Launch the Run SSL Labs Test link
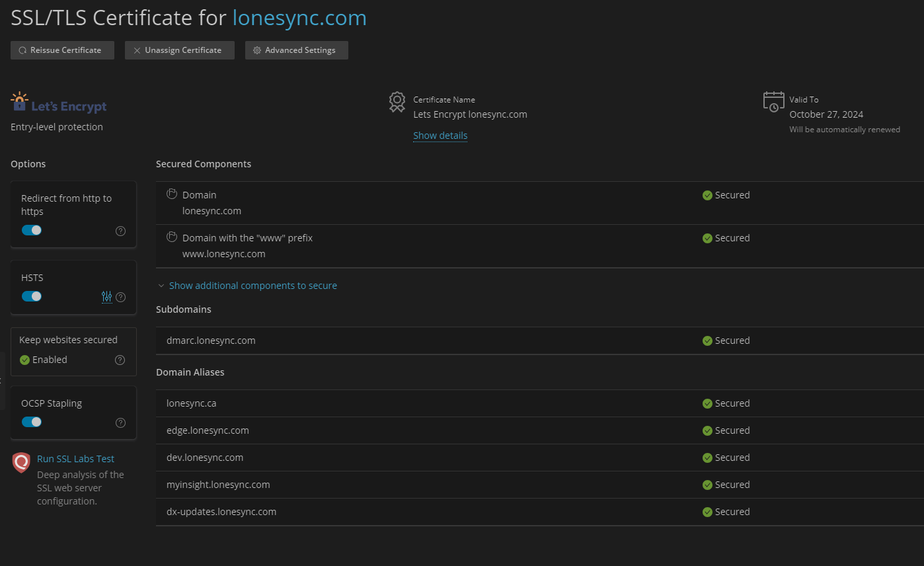The height and width of the screenshot is (566, 924). pos(75,458)
